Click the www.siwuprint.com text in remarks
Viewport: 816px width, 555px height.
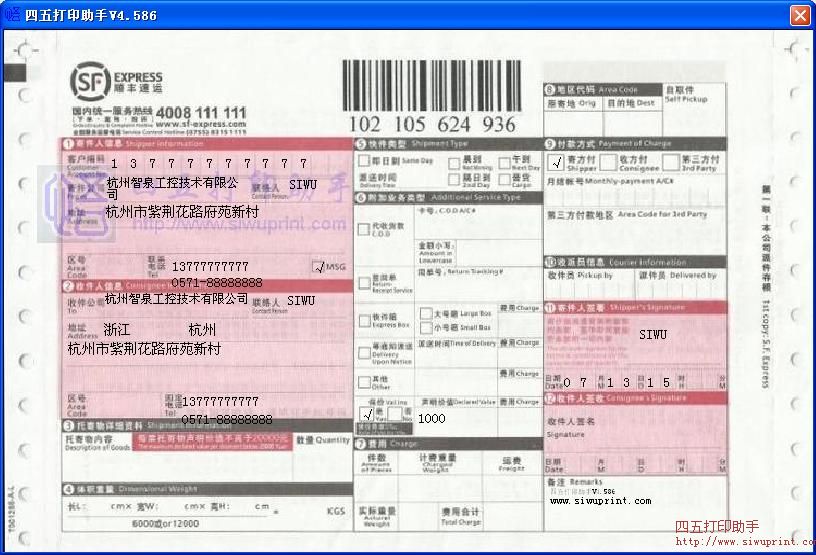[600, 501]
